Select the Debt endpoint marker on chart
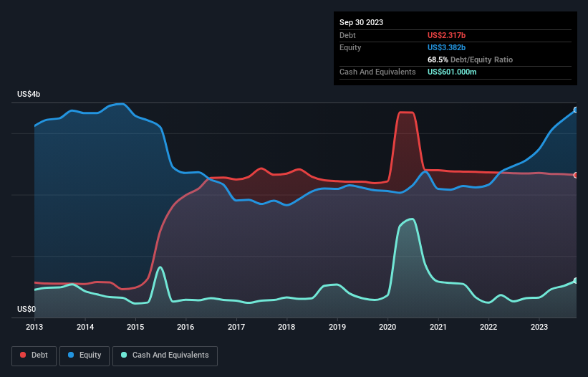588x377 pixels. pos(576,175)
